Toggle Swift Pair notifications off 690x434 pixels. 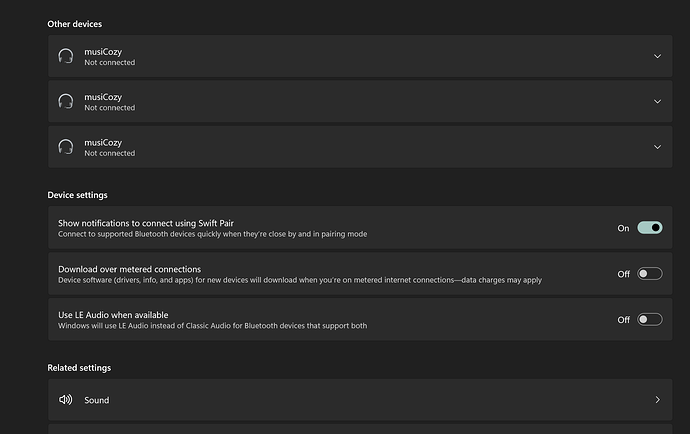pyautogui.click(x=649, y=228)
